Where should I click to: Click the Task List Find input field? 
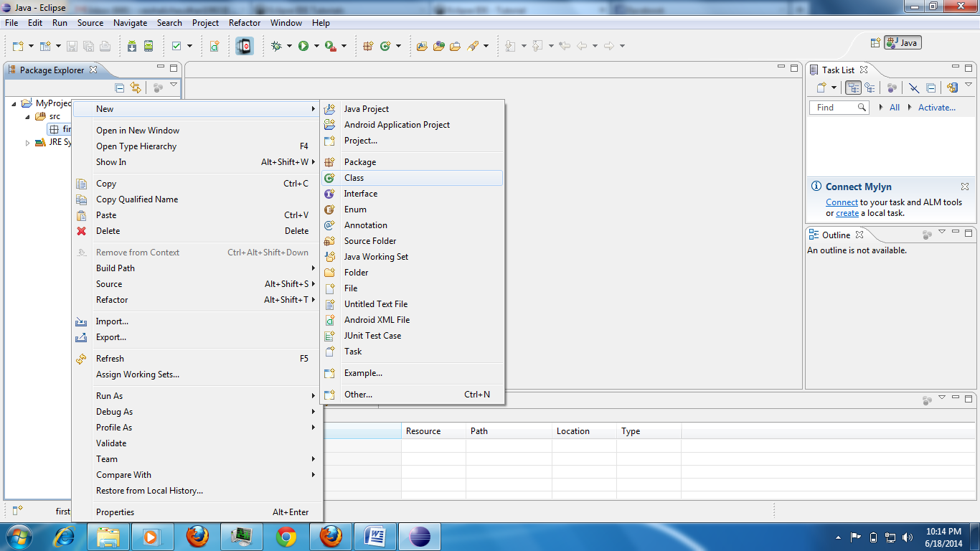(x=839, y=108)
